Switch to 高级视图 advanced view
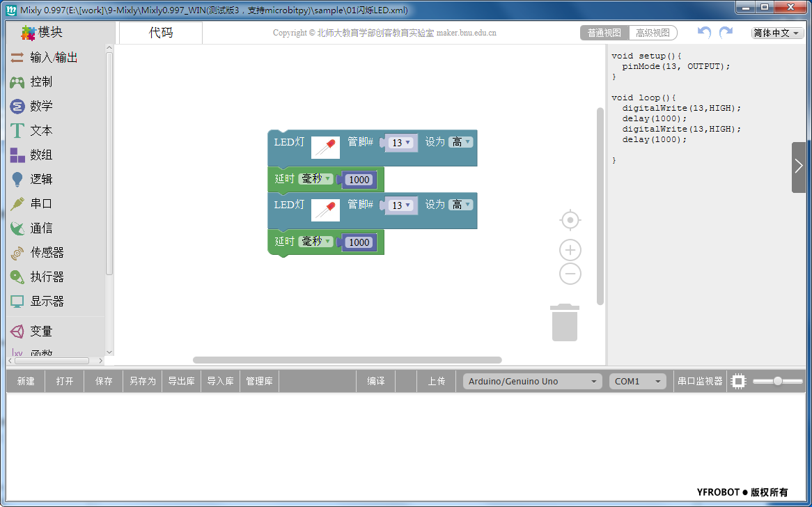The image size is (812, 507). click(x=653, y=33)
